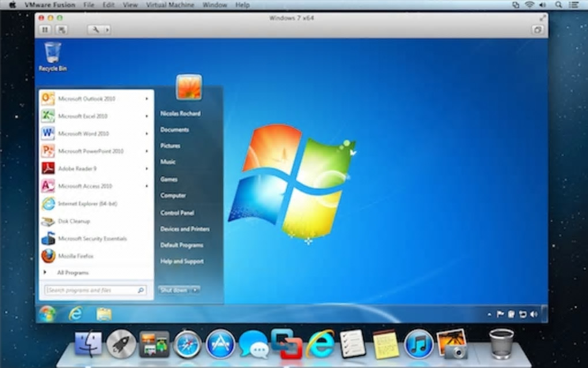Open the Virtual Machine menu
Viewport: 588px width, 368px height.
pos(170,5)
